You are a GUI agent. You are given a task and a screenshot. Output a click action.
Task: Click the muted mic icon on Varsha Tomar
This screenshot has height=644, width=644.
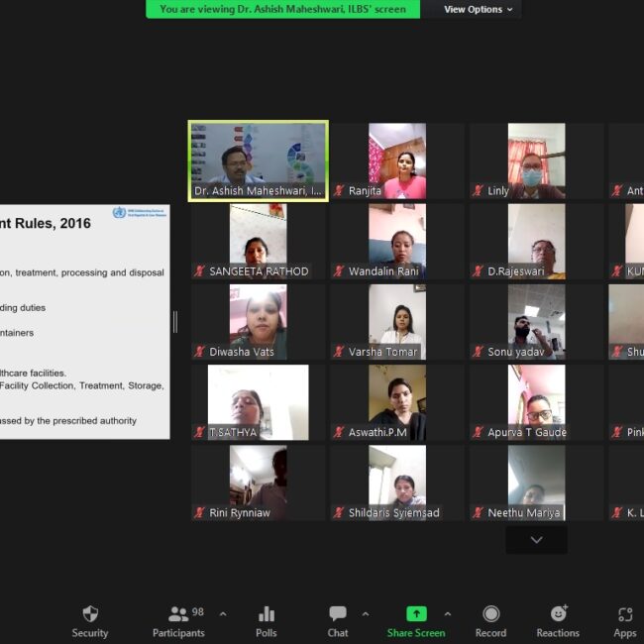click(x=340, y=352)
